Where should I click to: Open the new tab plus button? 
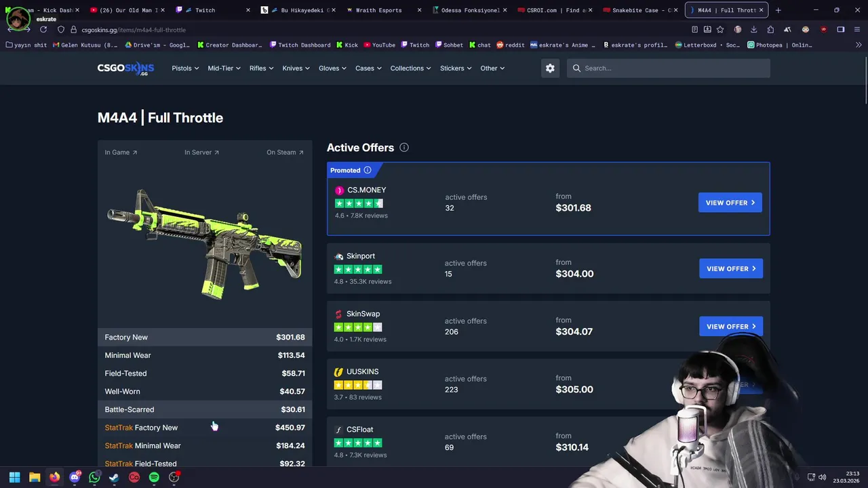(x=778, y=10)
